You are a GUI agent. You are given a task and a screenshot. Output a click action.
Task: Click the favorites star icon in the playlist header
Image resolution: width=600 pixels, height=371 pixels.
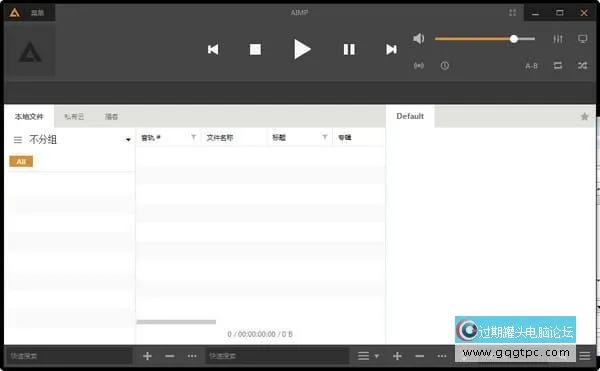pyautogui.click(x=584, y=116)
